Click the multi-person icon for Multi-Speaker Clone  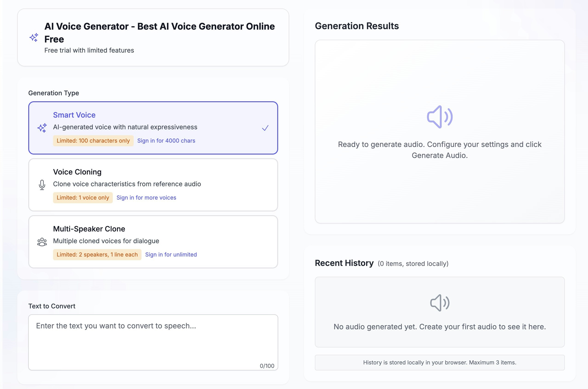[x=42, y=242]
